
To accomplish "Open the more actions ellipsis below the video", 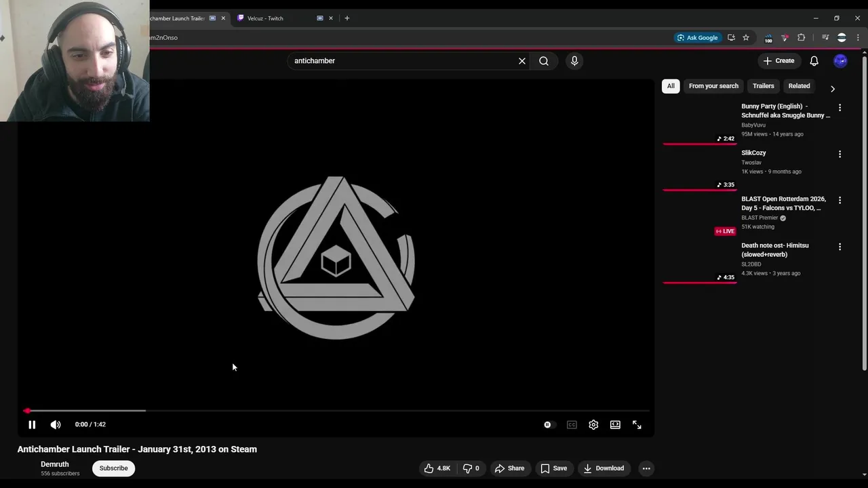I will point(646,468).
